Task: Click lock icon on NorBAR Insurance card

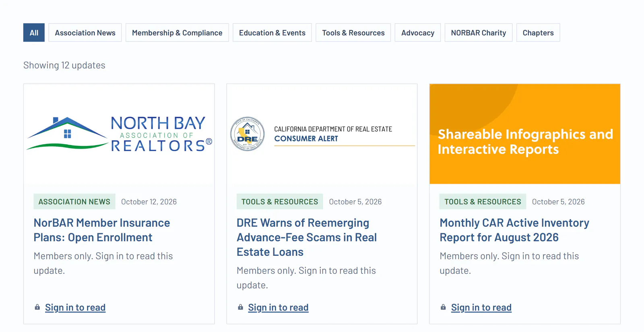Action: pyautogui.click(x=37, y=307)
